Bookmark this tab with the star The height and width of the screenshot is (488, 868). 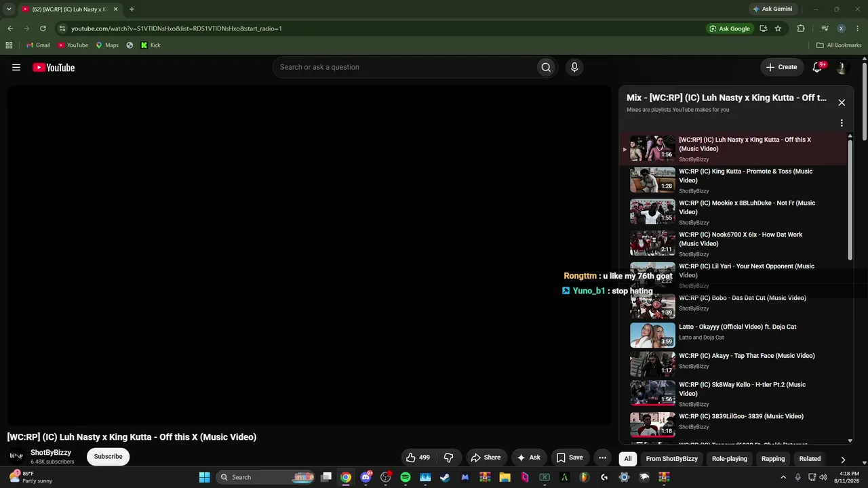click(x=778, y=28)
